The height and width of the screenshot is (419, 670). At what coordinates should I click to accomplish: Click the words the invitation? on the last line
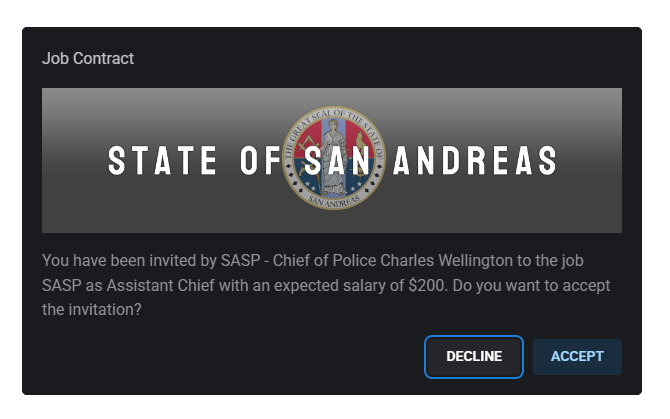click(92, 311)
